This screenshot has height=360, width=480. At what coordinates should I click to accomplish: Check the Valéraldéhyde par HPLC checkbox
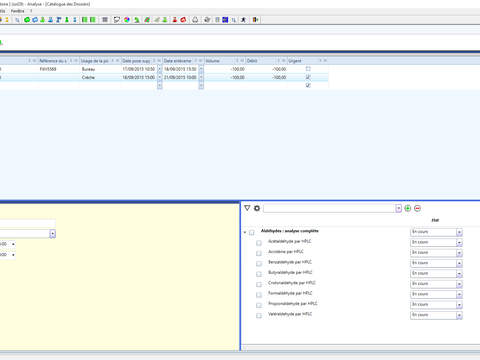[x=259, y=315]
